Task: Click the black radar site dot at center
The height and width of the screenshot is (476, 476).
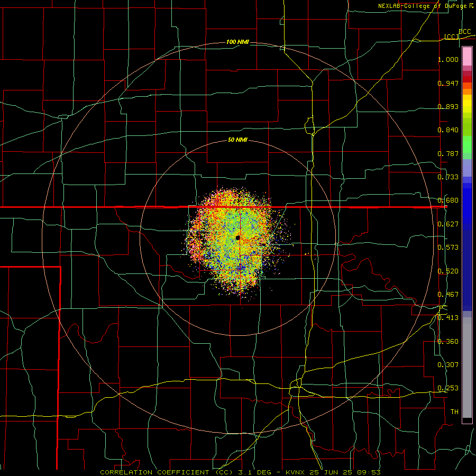Action: [237, 237]
